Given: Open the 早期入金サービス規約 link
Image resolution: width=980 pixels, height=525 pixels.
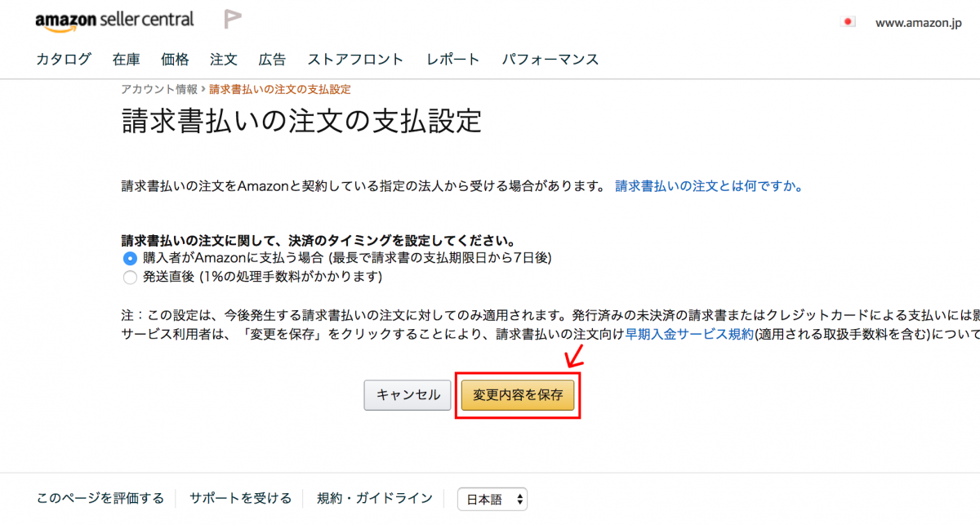Looking at the screenshot, I should pos(688,334).
